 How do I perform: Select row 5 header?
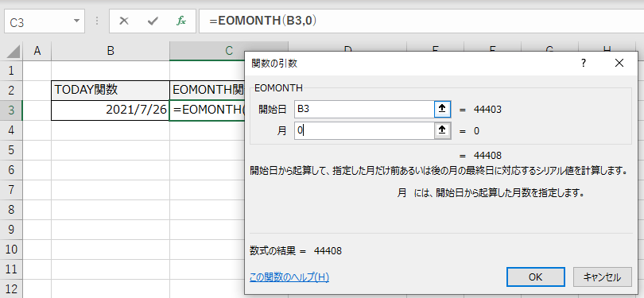point(11,150)
